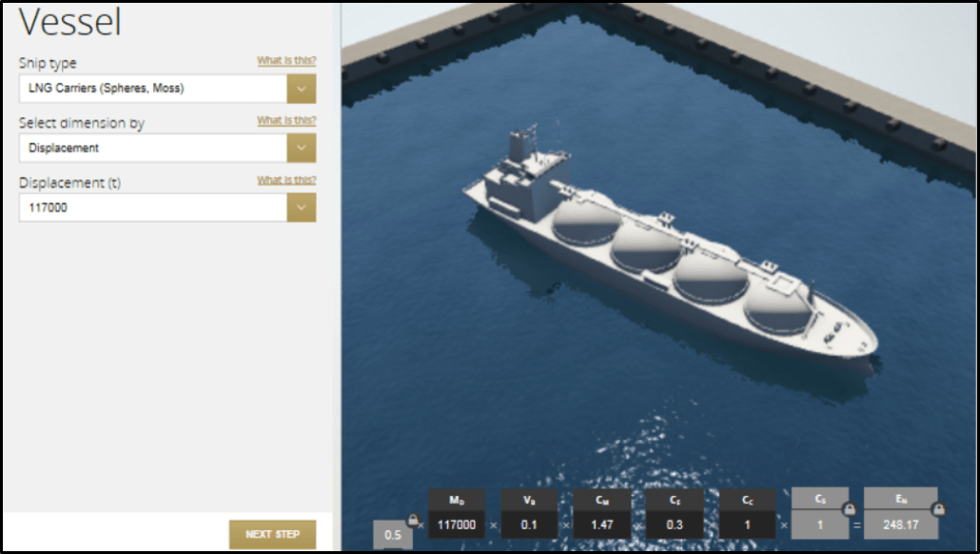Click the lock icon on the 0.5 factor
The image size is (980, 554).
point(413,520)
